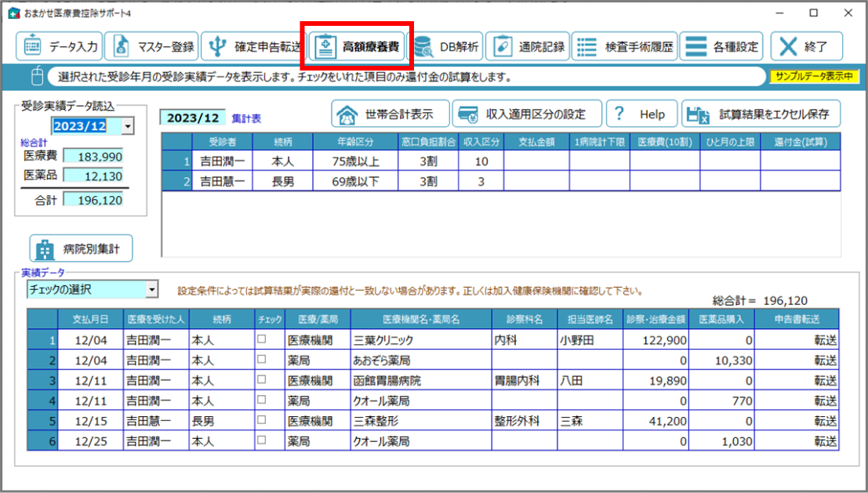868x493 pixels.
Task: Open 検査手術履歴 exam and surgery history
Action: 624,47
